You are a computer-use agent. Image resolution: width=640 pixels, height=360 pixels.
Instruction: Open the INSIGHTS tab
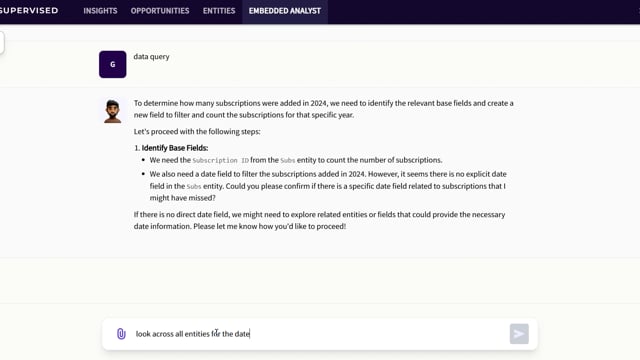[x=100, y=11]
